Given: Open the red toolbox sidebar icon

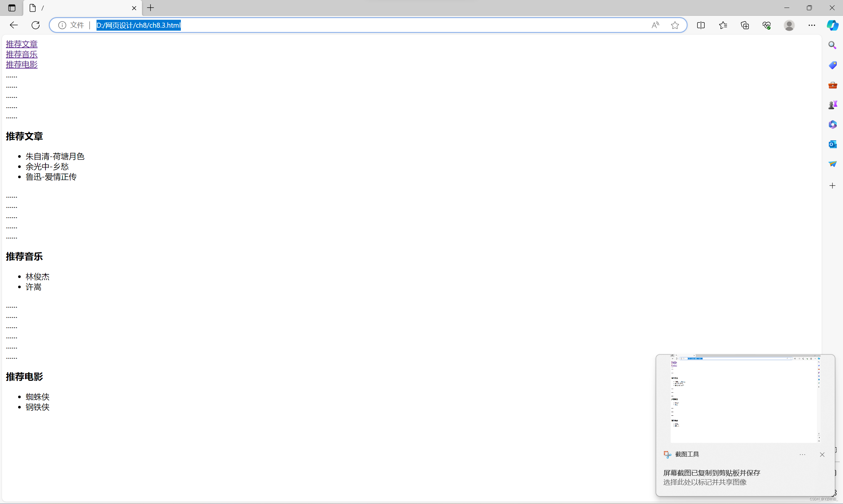Looking at the screenshot, I should [x=832, y=85].
